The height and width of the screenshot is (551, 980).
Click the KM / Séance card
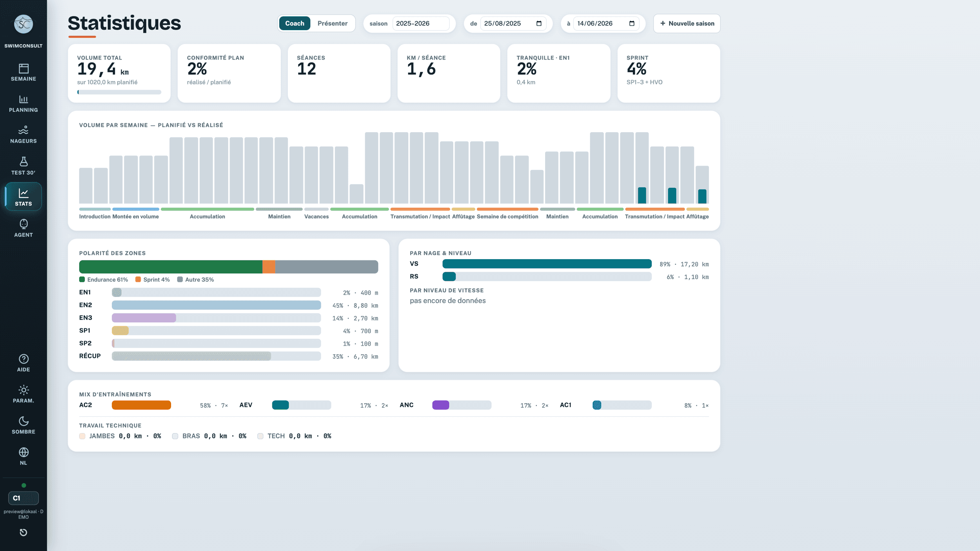(x=449, y=73)
